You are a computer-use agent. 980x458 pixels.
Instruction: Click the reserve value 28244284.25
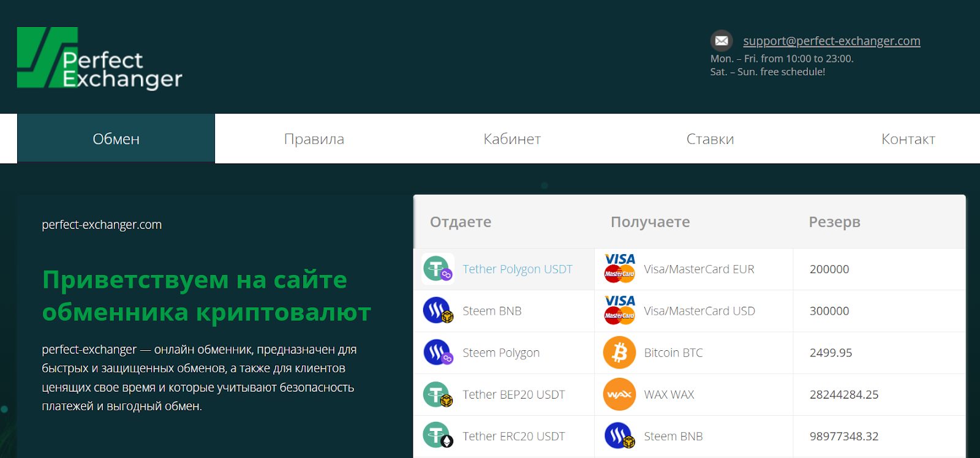(844, 394)
